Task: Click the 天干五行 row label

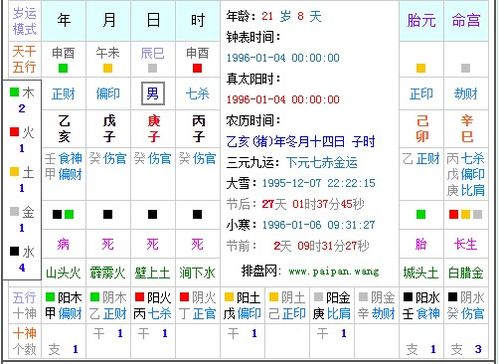Action: [24, 59]
